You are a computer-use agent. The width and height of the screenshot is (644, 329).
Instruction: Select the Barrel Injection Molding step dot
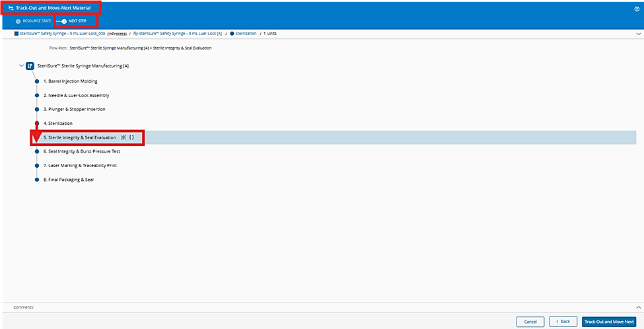[x=37, y=81]
